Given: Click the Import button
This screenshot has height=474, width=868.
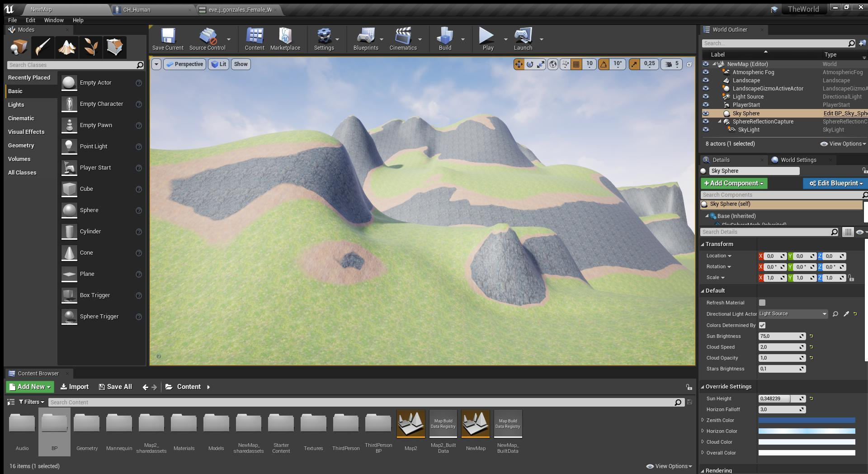Looking at the screenshot, I should point(75,387).
